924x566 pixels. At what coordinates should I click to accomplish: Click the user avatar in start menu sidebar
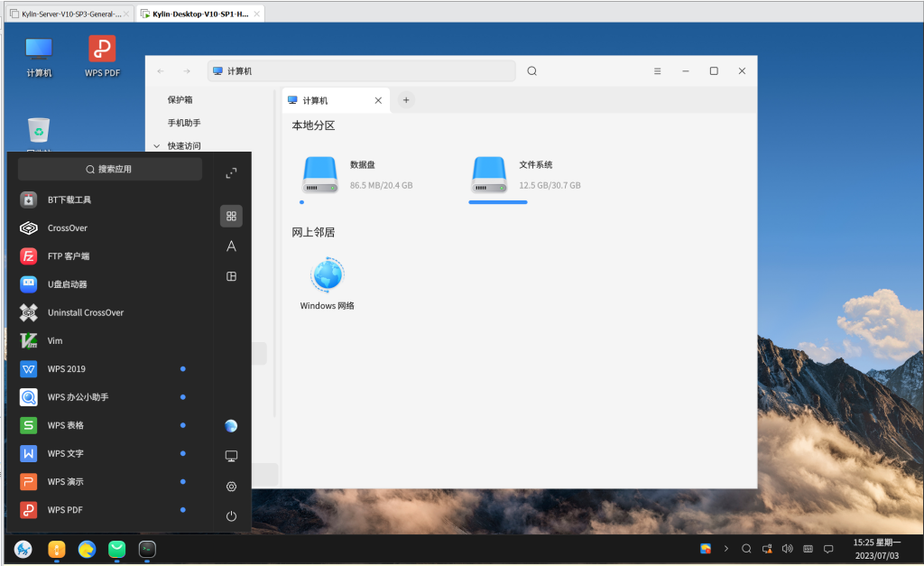[x=231, y=426]
